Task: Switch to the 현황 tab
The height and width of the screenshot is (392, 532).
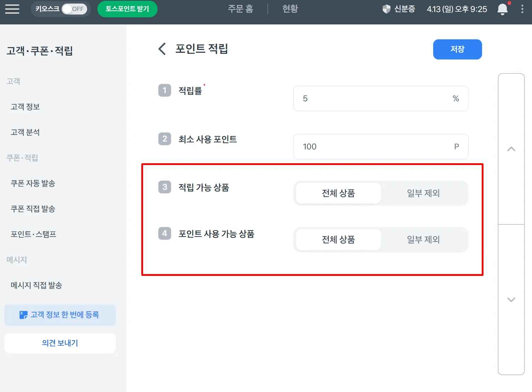Action: tap(290, 9)
